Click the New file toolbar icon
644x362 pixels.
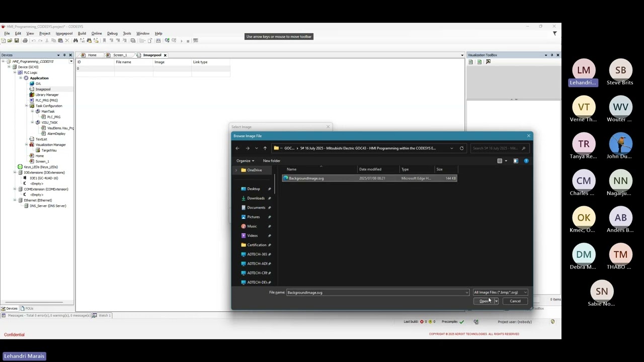[x=4, y=41]
